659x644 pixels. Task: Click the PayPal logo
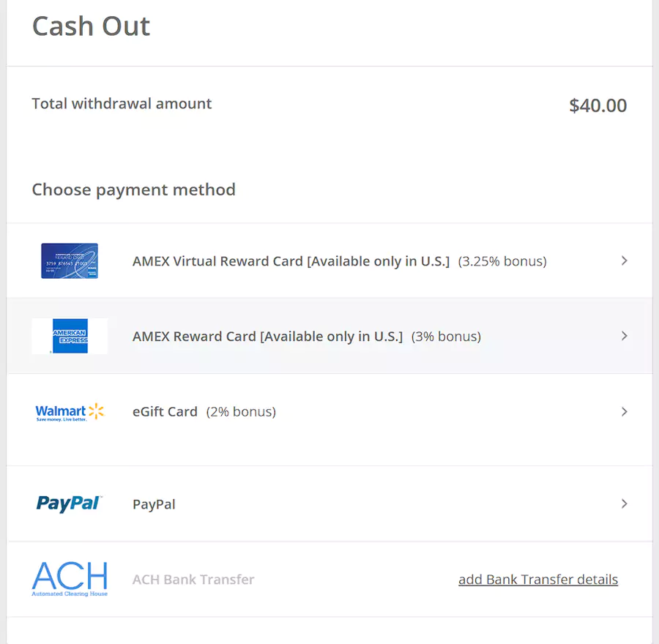pyautogui.click(x=70, y=503)
